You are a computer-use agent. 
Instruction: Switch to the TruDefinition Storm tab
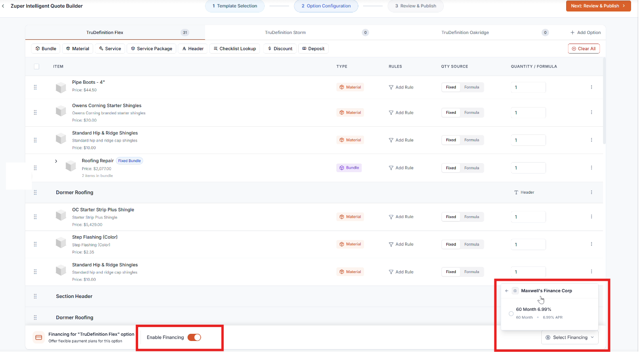[x=285, y=33]
